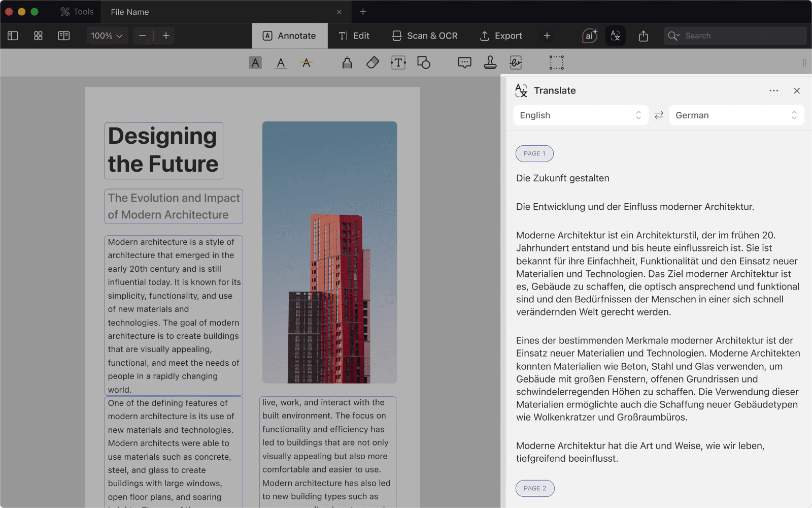Open the Scan & OCR tab

[x=425, y=36]
